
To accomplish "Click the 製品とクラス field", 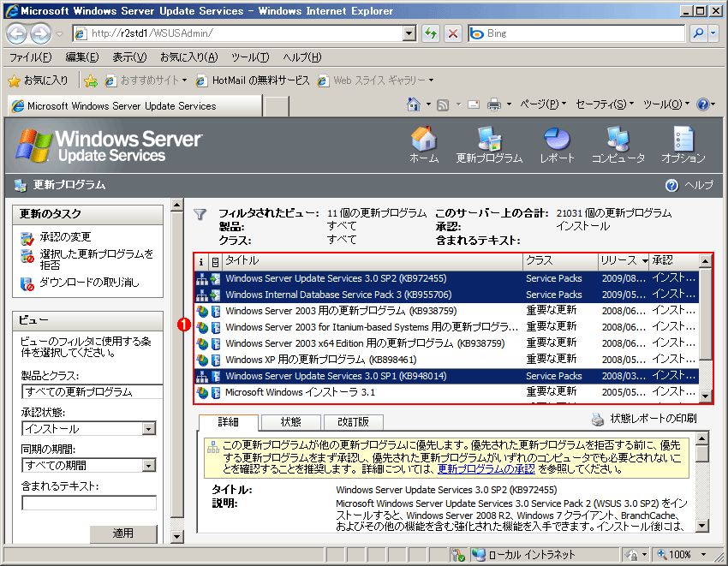I will click(92, 392).
